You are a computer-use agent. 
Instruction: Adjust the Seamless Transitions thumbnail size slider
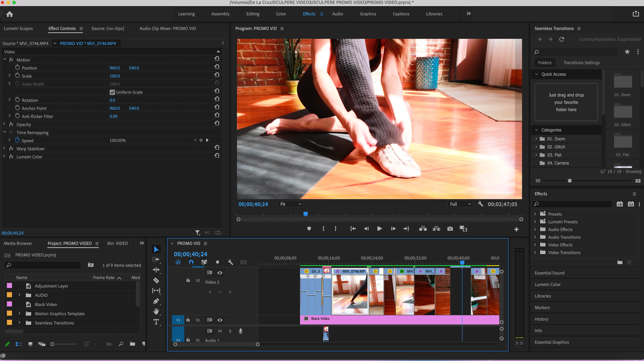tap(570, 181)
